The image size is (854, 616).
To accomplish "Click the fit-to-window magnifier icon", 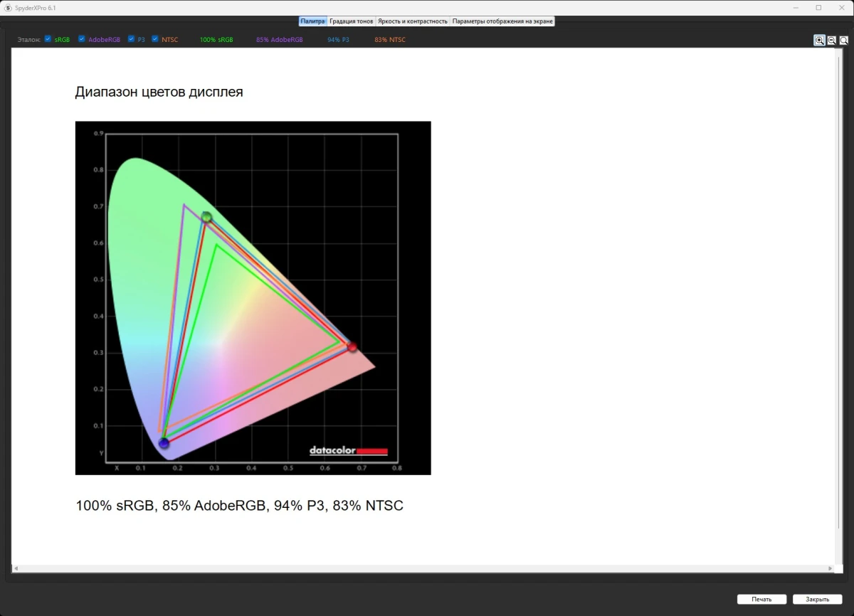I will (843, 41).
